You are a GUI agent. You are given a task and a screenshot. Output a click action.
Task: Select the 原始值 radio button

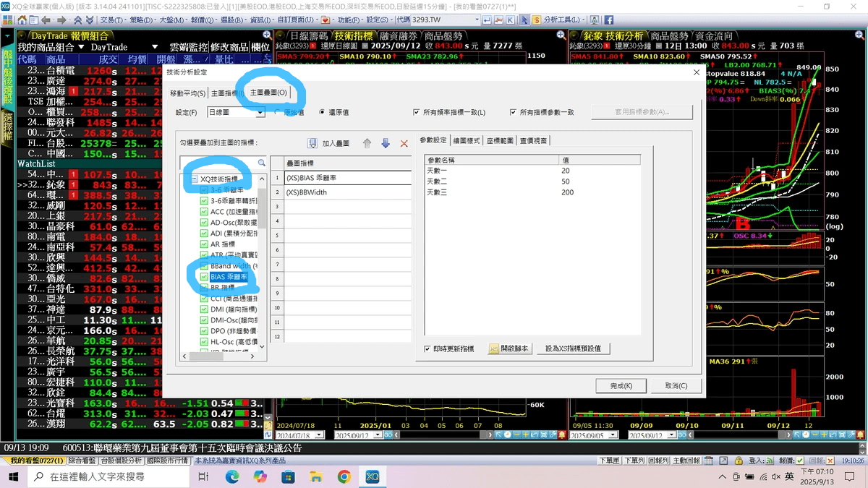[277, 112]
